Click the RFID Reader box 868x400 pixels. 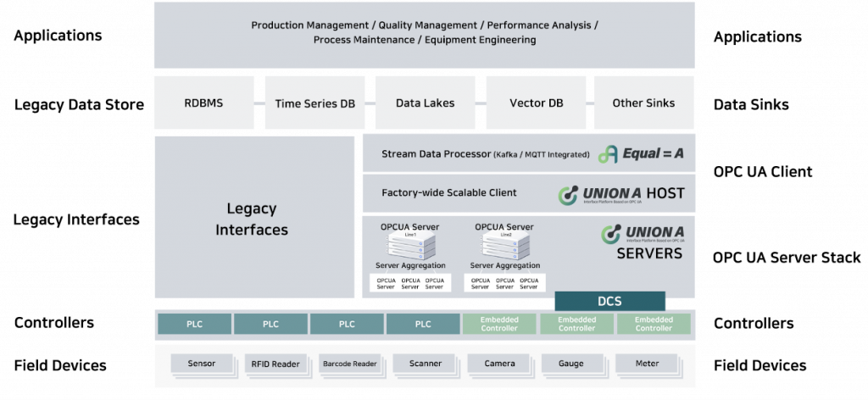pos(275,364)
